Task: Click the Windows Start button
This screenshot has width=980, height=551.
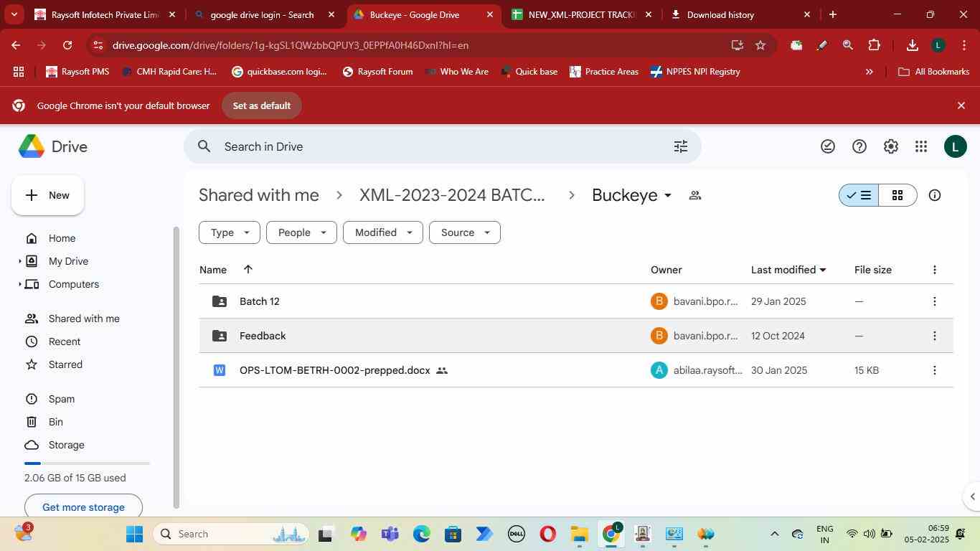Action: tap(134, 534)
